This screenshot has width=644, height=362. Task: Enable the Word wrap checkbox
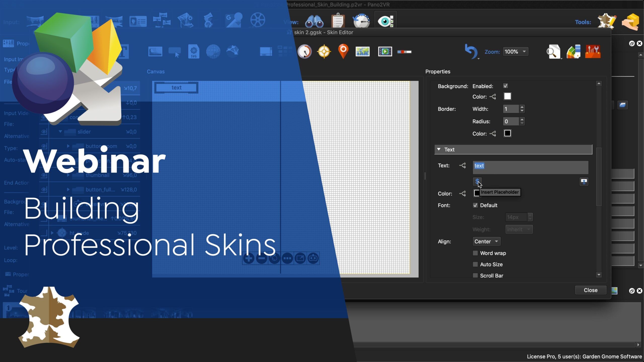(475, 253)
